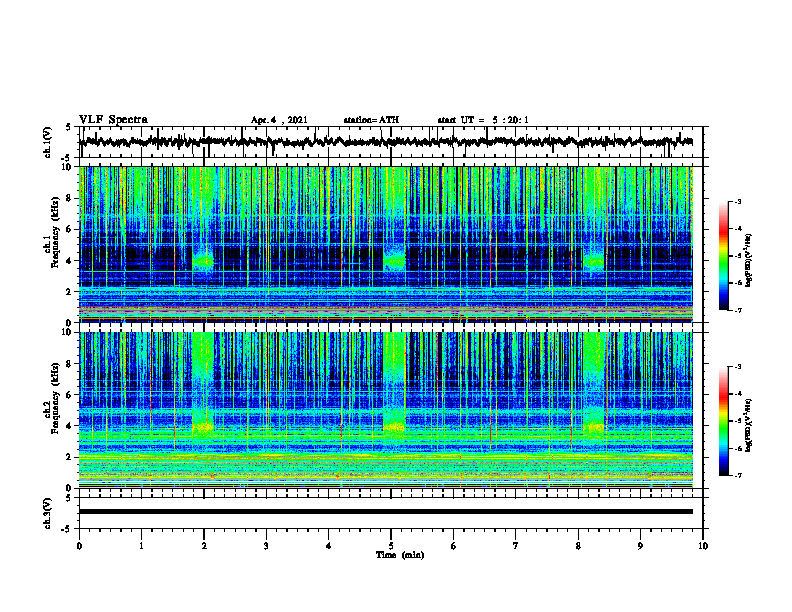The height and width of the screenshot is (612, 792).
Task: Click the ch.2 colorbar "-3" tick label
Action: pos(738,367)
